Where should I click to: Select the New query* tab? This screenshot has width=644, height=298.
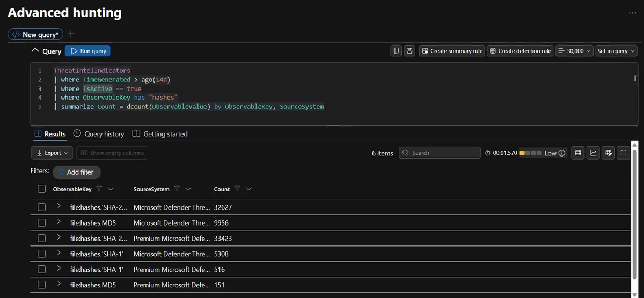(35, 34)
